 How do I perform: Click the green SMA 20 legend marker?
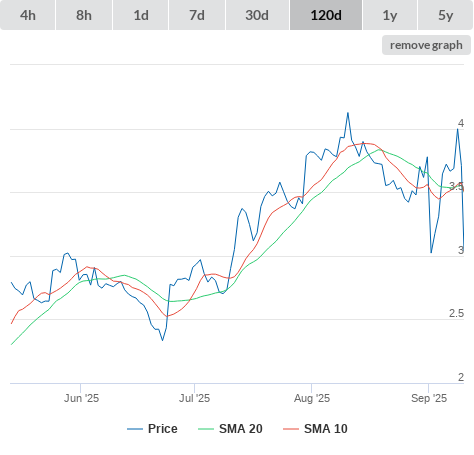pos(206,429)
